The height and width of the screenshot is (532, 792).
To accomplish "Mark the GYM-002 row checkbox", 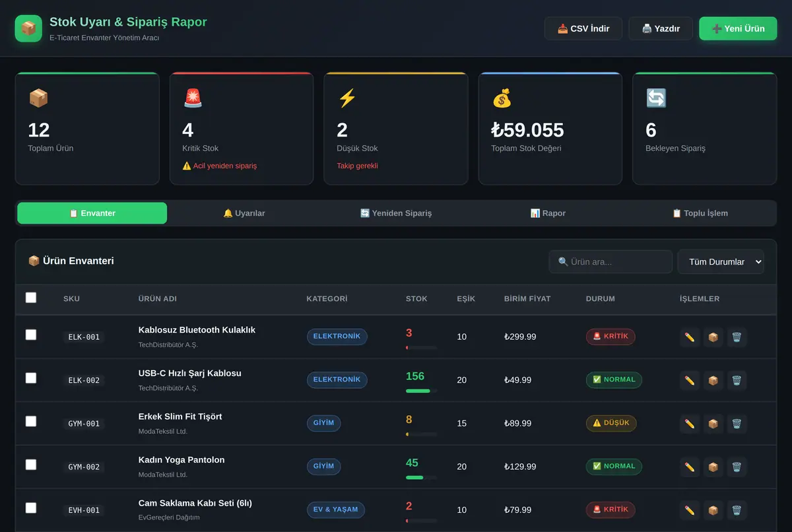I will point(31,465).
